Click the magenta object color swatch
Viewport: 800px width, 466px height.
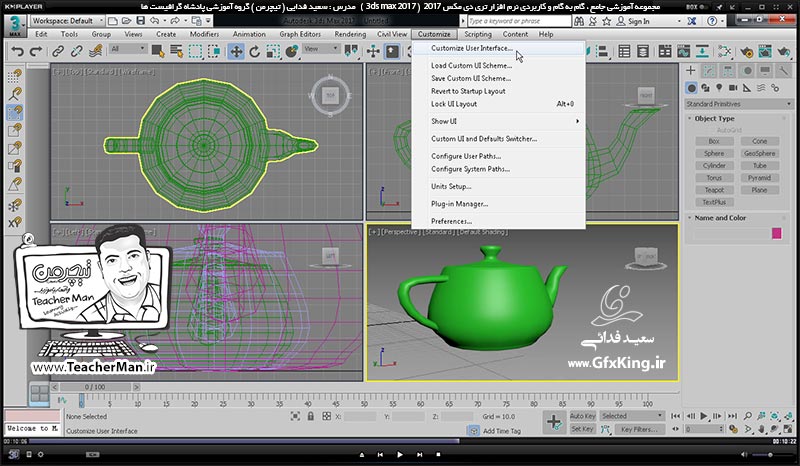point(777,233)
